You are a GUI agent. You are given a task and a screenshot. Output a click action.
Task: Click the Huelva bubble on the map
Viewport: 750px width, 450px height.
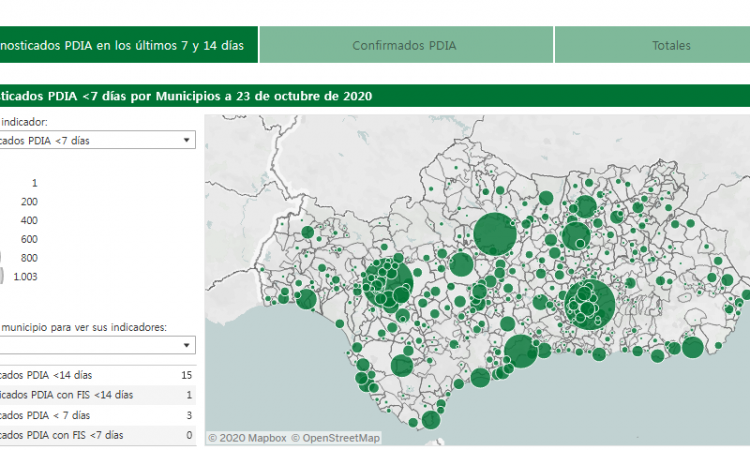[x=306, y=298]
